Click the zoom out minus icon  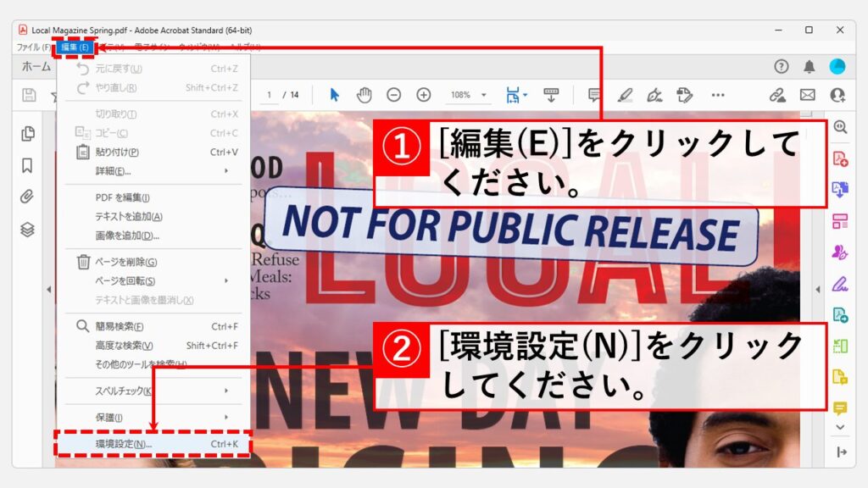pyautogui.click(x=393, y=95)
